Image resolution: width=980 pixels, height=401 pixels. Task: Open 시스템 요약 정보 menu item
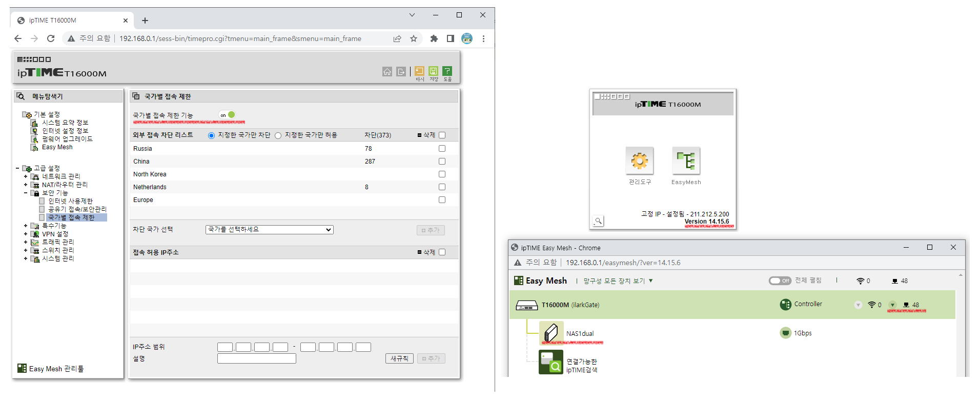click(x=65, y=123)
